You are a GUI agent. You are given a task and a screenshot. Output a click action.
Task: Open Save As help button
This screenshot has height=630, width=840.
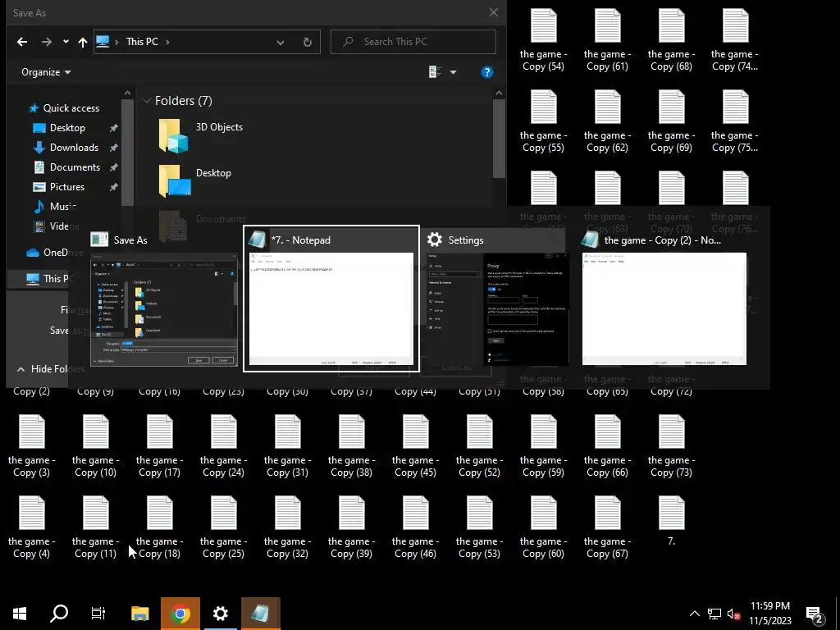[487, 72]
